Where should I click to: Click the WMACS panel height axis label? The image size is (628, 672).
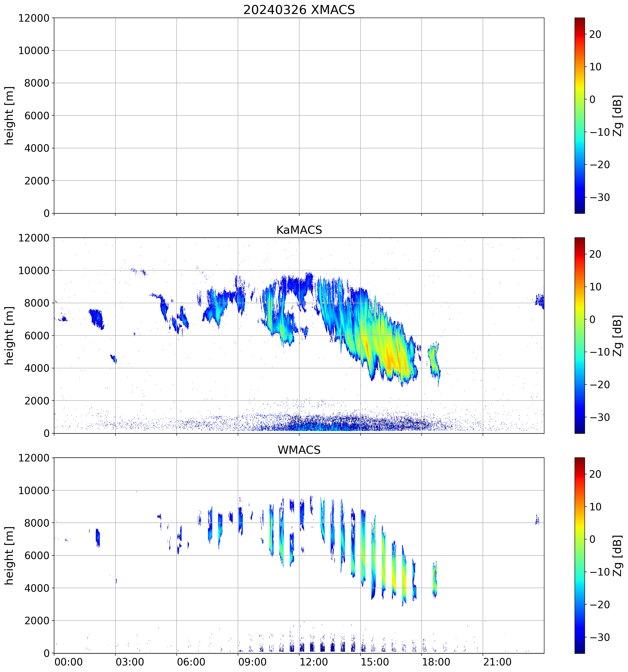(x=9, y=555)
